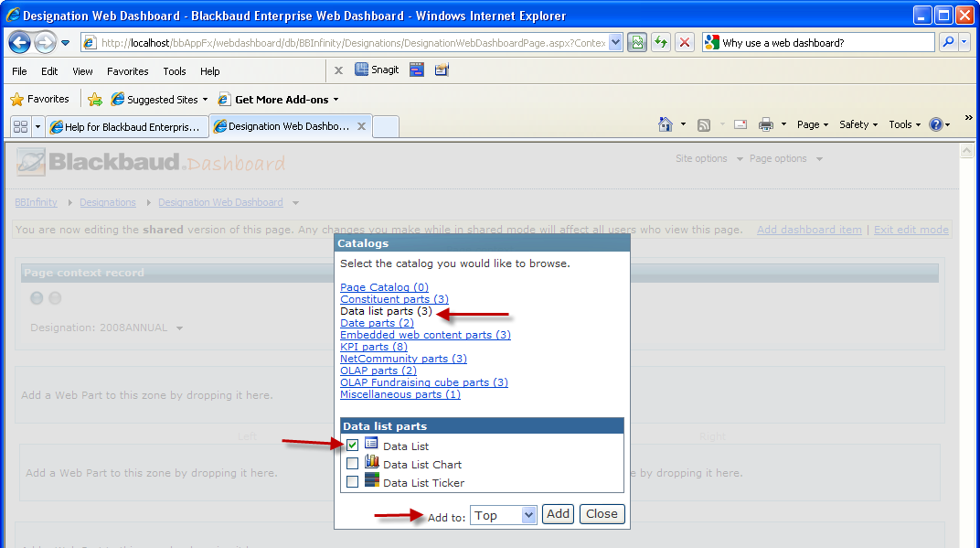Click the Add dashboard item link

click(809, 230)
